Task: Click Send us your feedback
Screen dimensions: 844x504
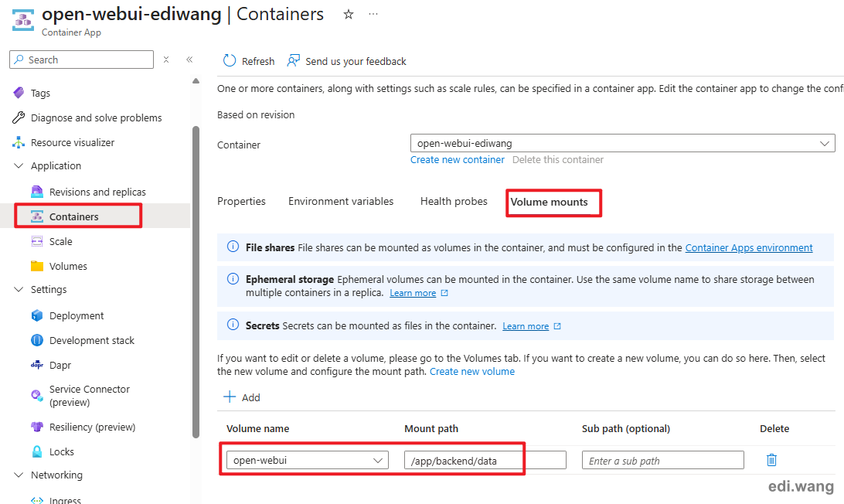Action: [x=356, y=61]
